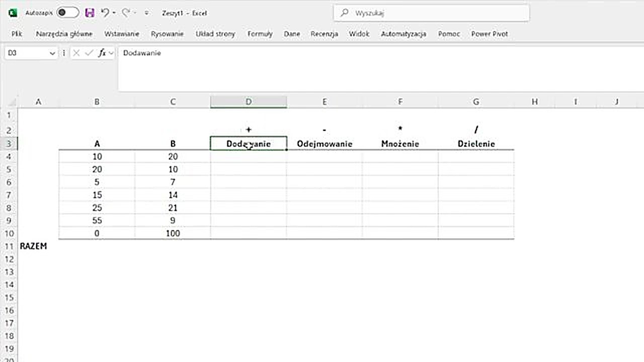Click the green Excel logo icon
644x362 pixels.
13,13
